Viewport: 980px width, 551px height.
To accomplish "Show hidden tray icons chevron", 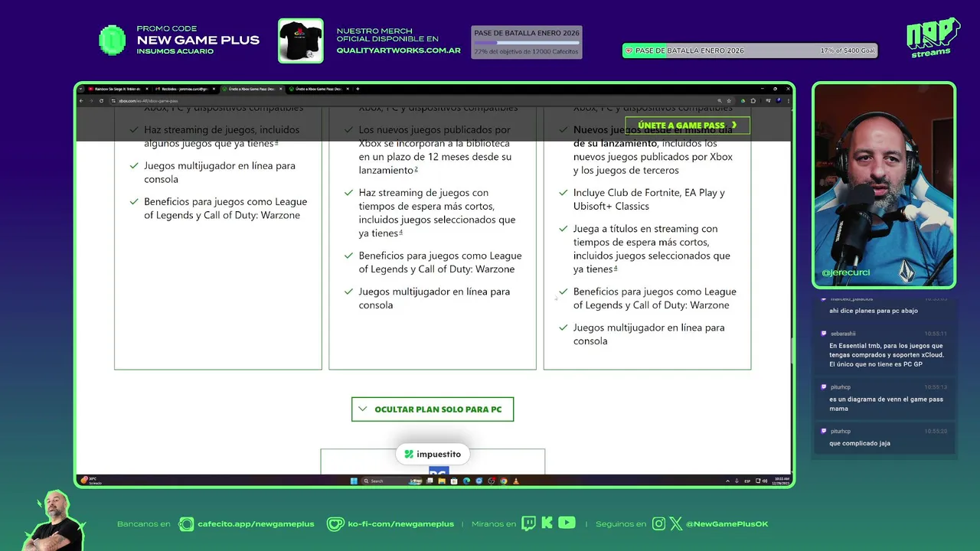I will click(727, 481).
